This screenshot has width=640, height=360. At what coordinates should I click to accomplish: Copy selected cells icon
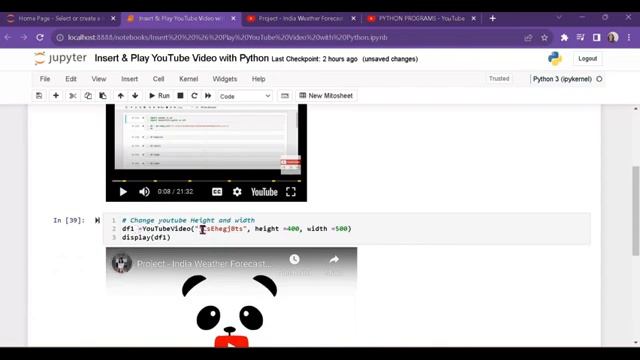click(x=88, y=96)
